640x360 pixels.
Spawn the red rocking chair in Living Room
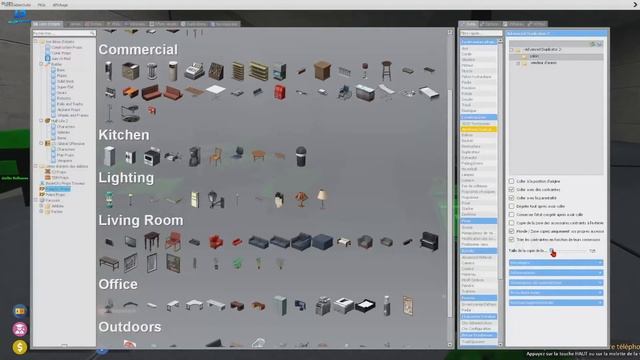(173, 241)
